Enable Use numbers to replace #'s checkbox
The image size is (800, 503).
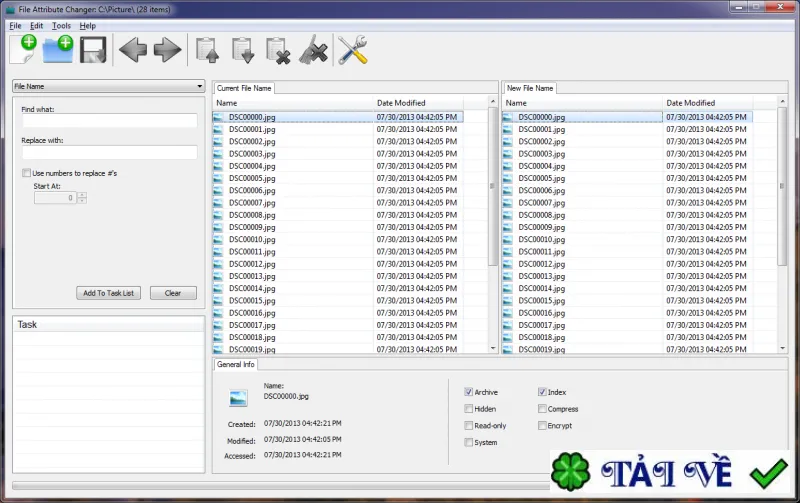click(x=26, y=173)
